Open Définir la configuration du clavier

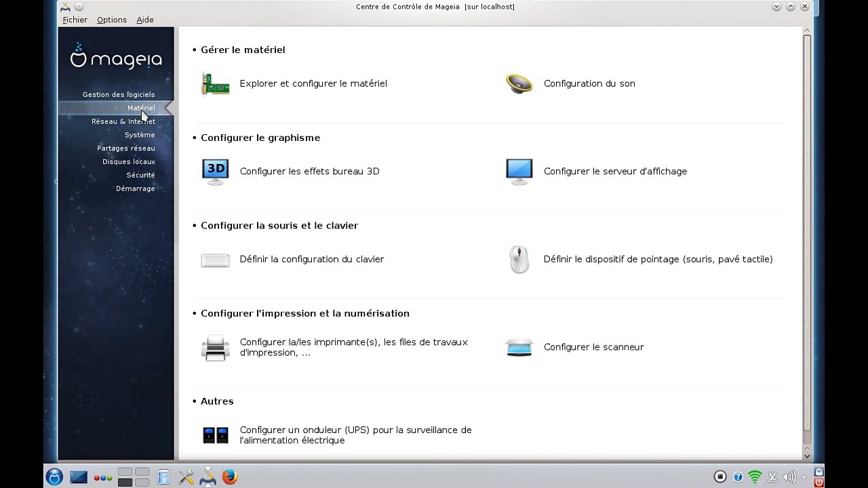[x=312, y=260]
